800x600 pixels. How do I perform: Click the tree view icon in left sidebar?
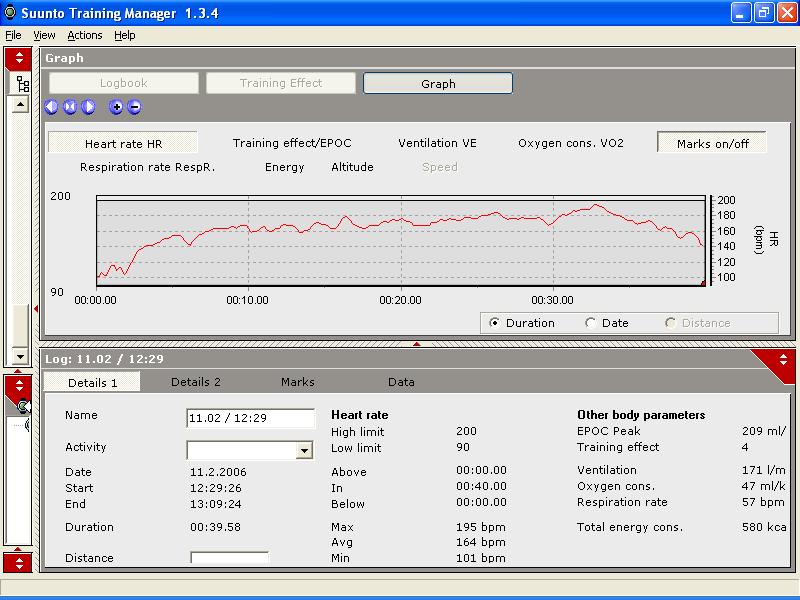point(22,84)
